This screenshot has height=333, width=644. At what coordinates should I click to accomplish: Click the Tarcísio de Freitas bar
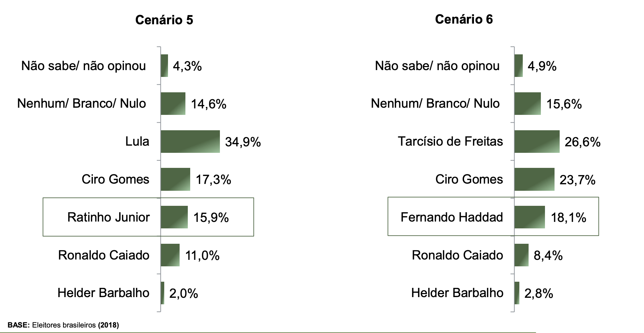(537, 142)
